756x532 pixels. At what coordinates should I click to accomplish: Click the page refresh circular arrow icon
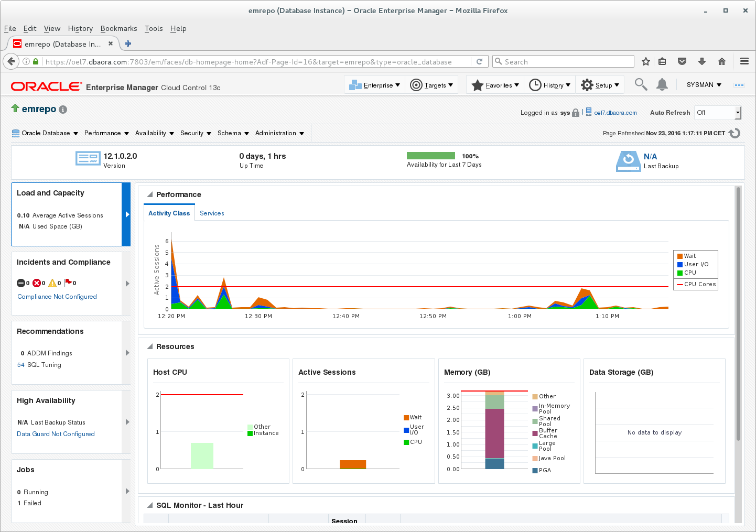(x=735, y=133)
